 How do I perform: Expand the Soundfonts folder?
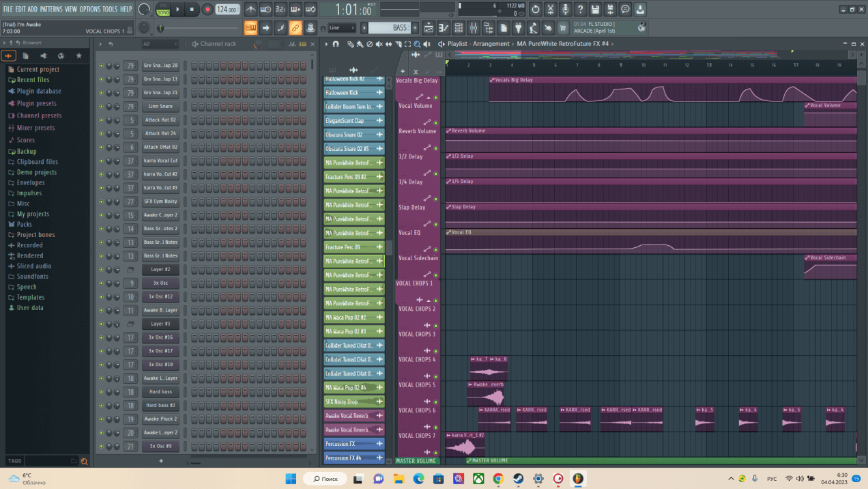33,277
